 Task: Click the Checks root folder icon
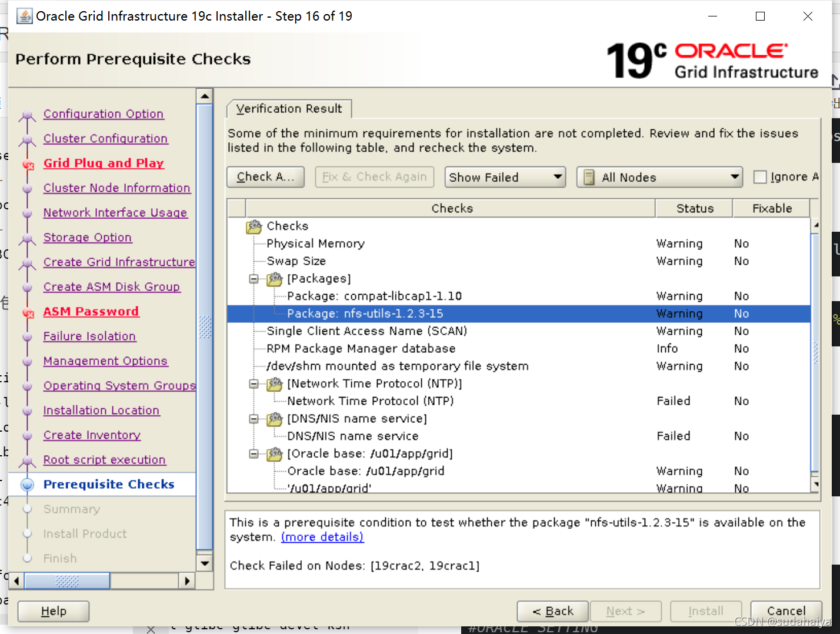(254, 226)
